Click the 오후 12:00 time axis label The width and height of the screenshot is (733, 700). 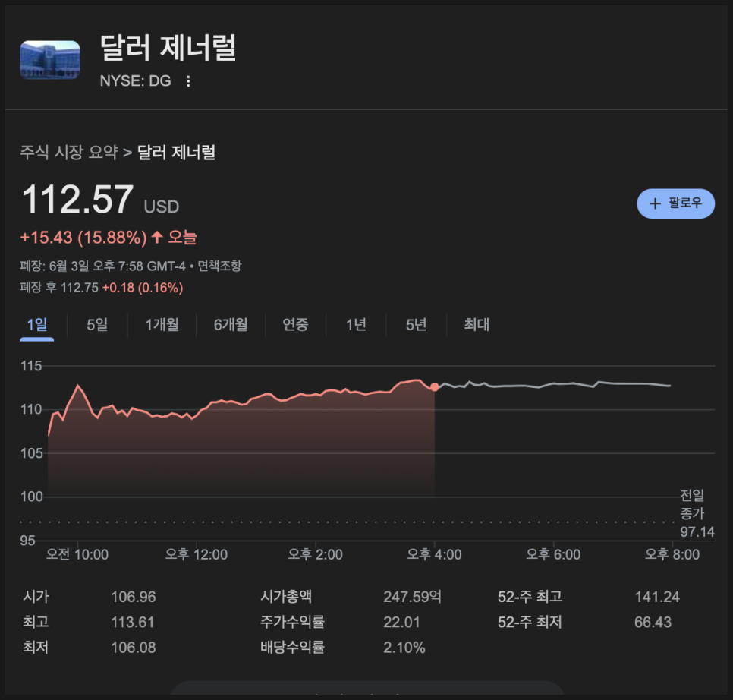click(x=197, y=554)
